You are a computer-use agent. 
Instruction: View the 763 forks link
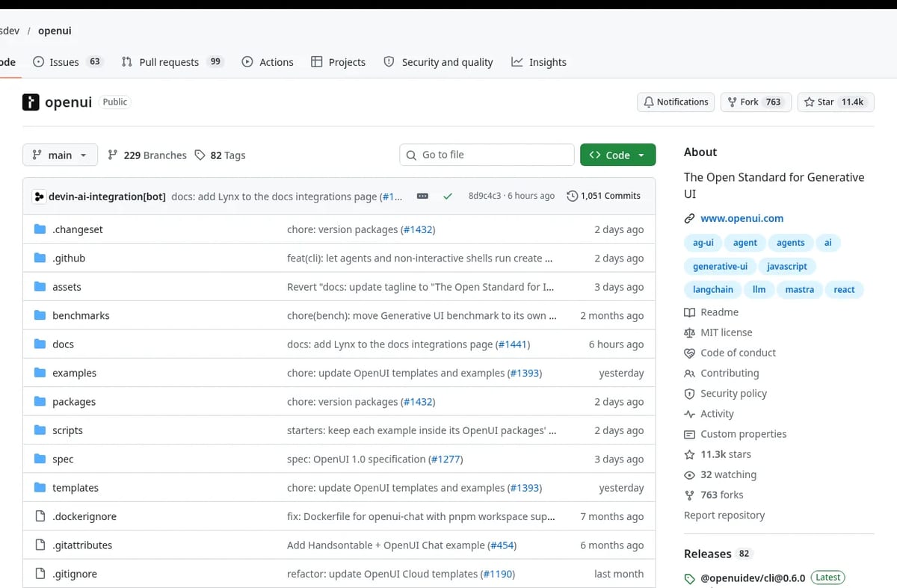tap(714, 495)
